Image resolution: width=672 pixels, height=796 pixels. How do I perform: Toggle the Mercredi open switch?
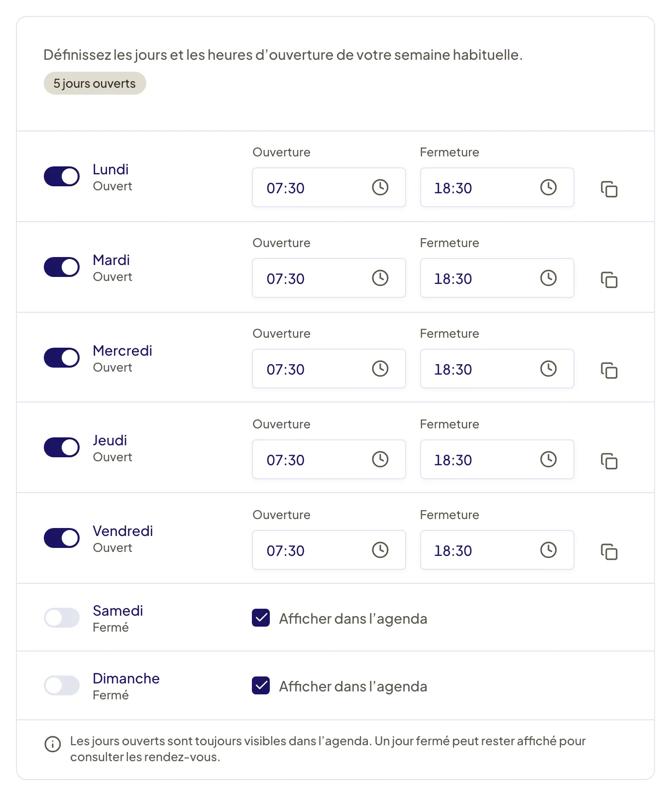62,358
